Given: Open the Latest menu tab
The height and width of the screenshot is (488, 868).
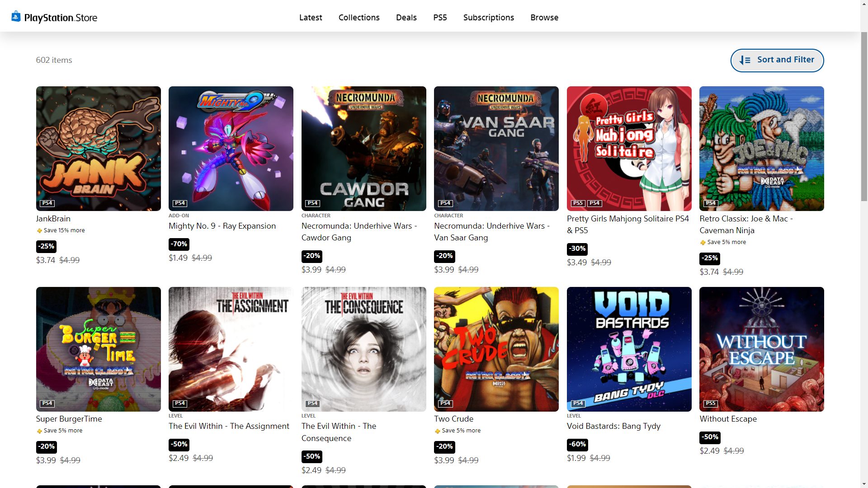Looking at the screenshot, I should point(311,18).
